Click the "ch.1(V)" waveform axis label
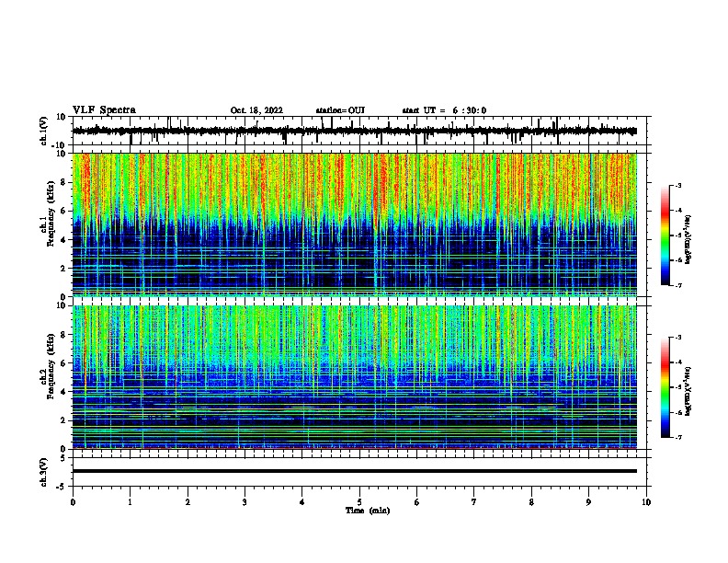The width and height of the screenshot is (728, 563). click(44, 131)
